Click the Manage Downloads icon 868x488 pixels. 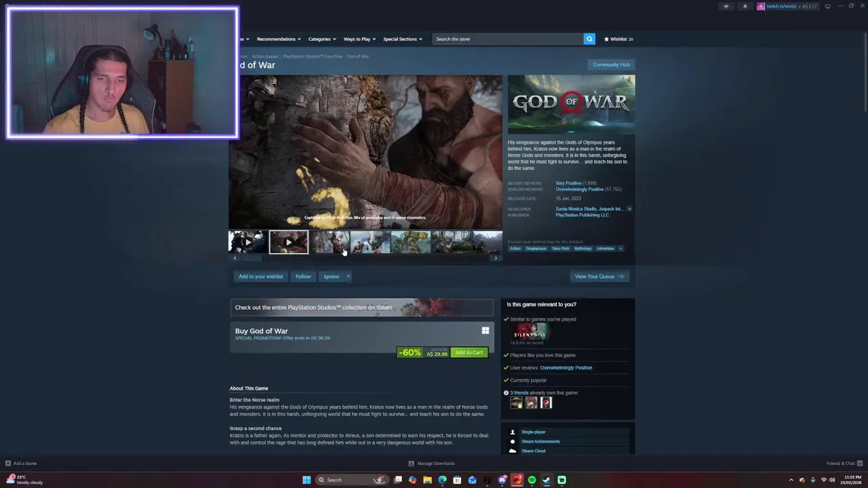411,464
